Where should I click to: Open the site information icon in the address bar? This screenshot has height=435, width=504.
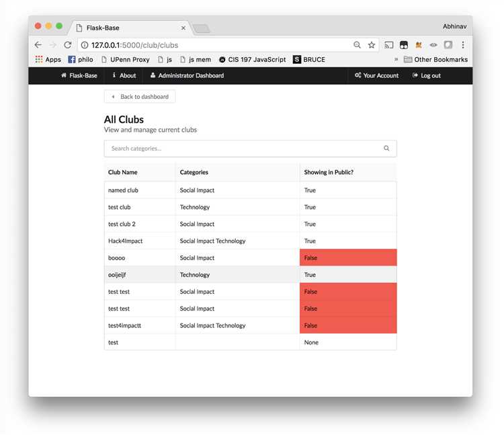click(x=85, y=45)
